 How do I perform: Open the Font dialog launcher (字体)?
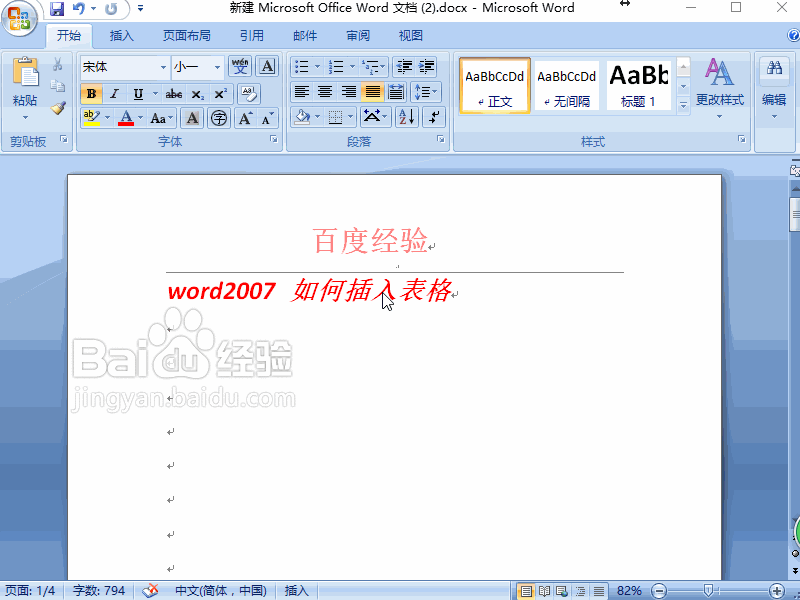point(274,139)
